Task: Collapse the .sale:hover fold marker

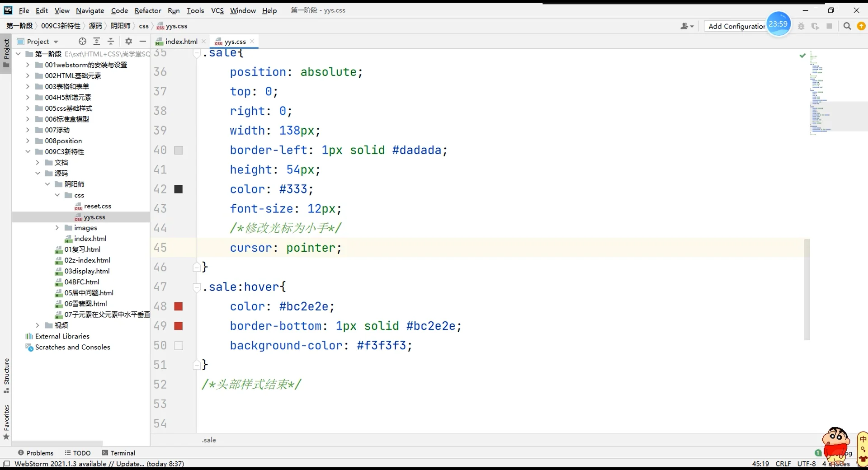Action: click(196, 287)
